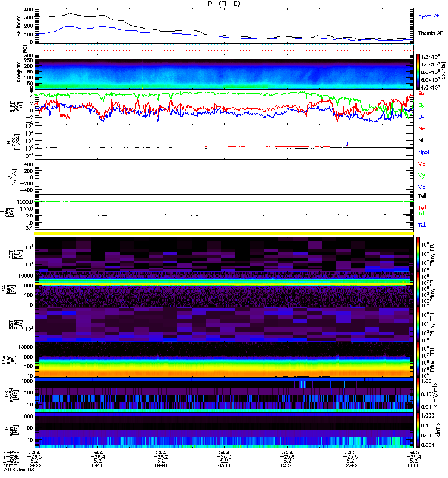
Task: Click the 0540 time tick label
Action: coord(351,465)
